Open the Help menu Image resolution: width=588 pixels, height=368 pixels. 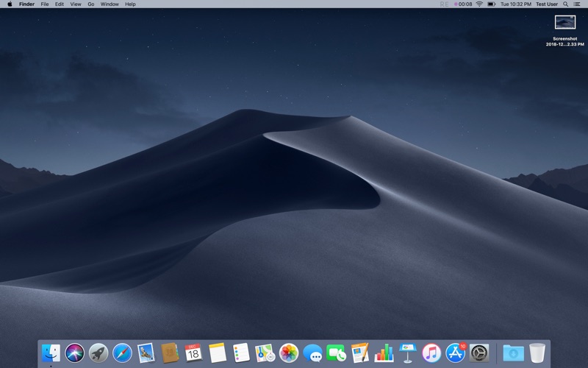coord(130,4)
